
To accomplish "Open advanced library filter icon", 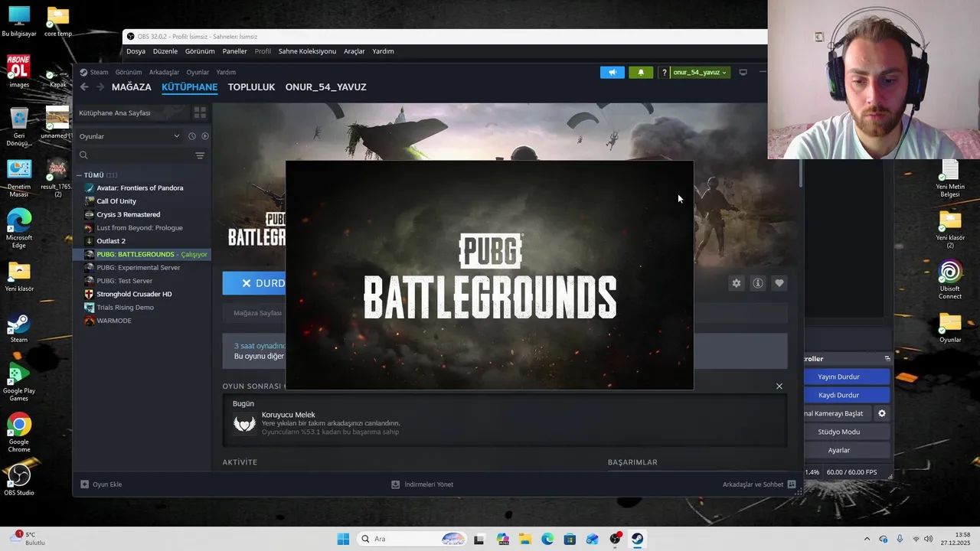I will coord(200,155).
